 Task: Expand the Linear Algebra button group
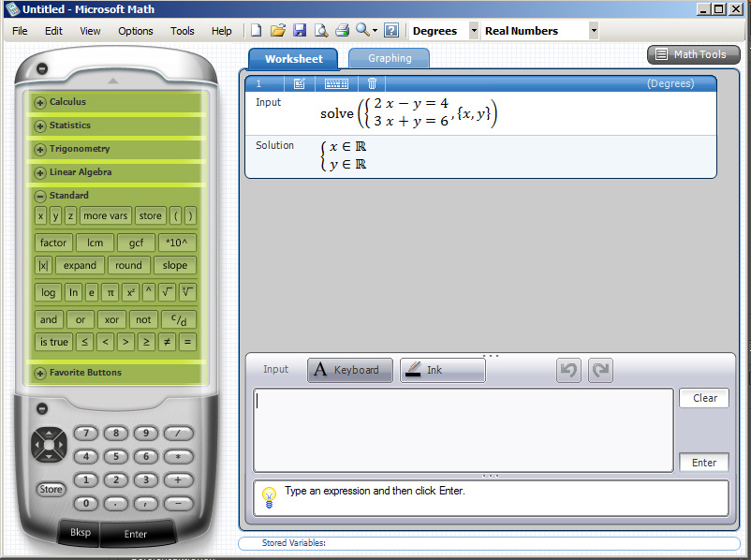click(40, 172)
